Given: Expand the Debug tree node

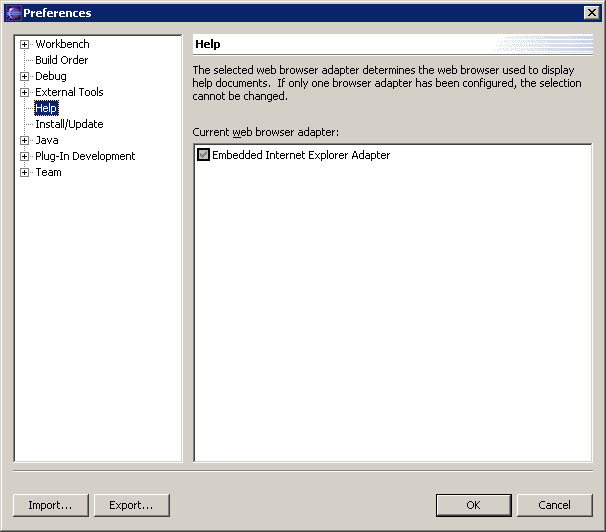Looking at the screenshot, I should 24,76.
